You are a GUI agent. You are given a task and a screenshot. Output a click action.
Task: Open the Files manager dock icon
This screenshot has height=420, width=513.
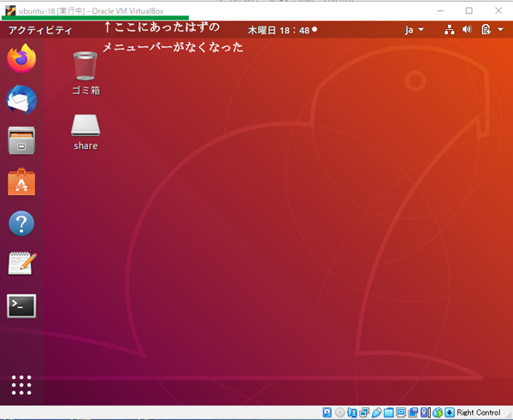21,140
